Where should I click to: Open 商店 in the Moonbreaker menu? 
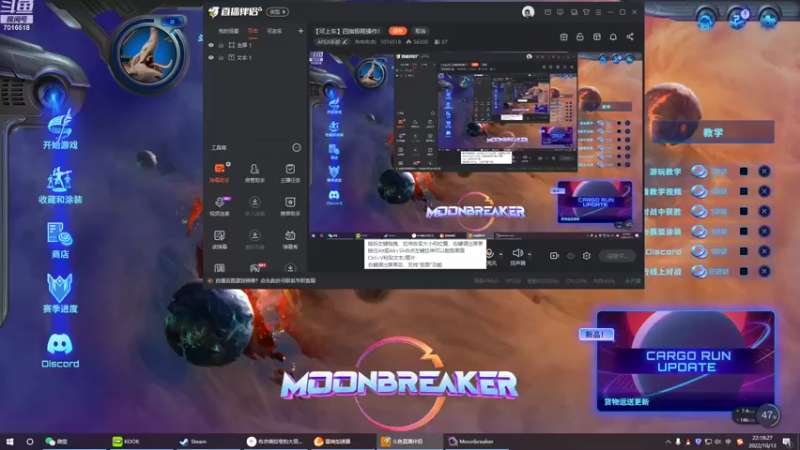coord(60,240)
